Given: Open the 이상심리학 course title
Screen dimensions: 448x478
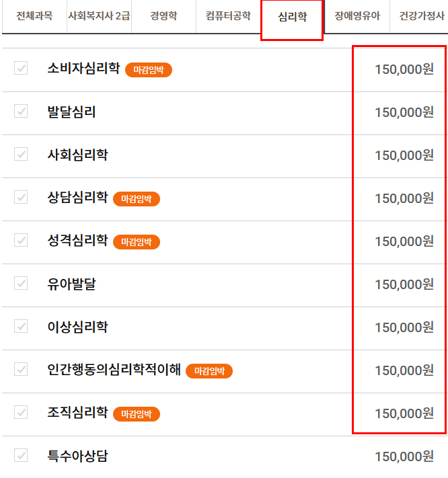Looking at the screenshot, I should (77, 327).
